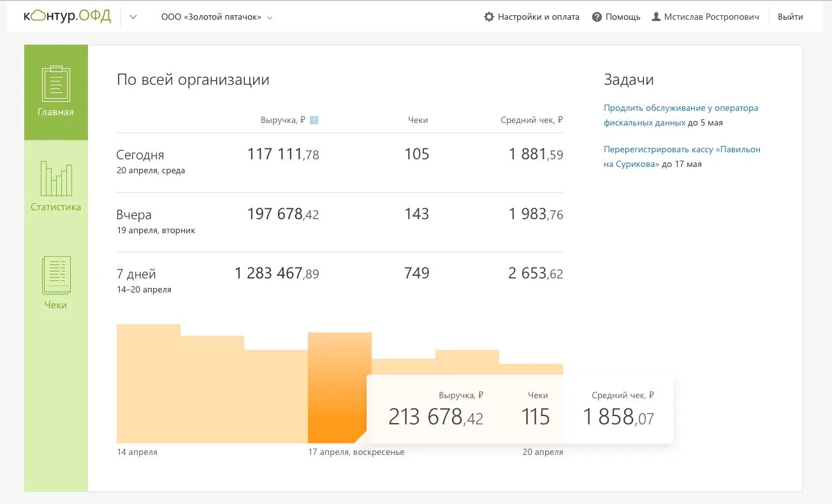This screenshot has width=832, height=504.
Task: Click the Выйти logout link
Action: click(x=790, y=17)
